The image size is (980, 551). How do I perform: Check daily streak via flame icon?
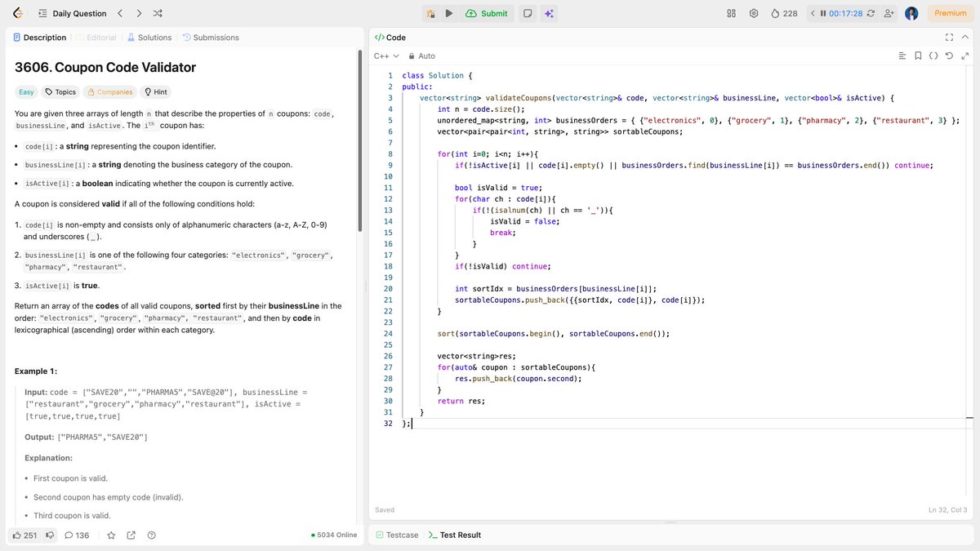[x=774, y=13]
